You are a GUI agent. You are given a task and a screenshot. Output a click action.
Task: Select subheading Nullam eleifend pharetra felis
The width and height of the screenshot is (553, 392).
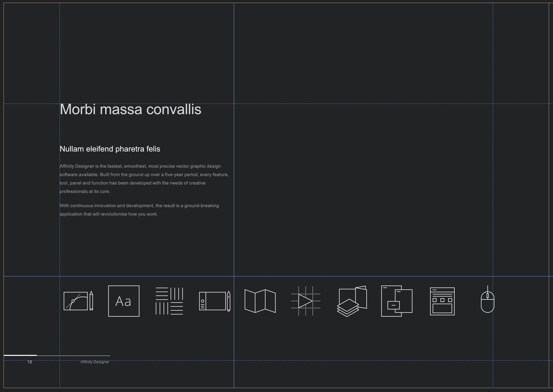point(110,149)
